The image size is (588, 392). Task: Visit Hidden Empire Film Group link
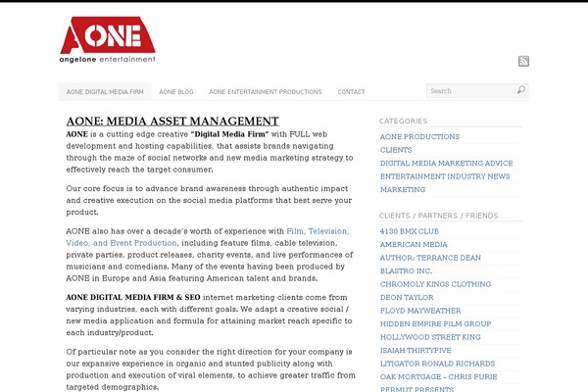click(435, 323)
